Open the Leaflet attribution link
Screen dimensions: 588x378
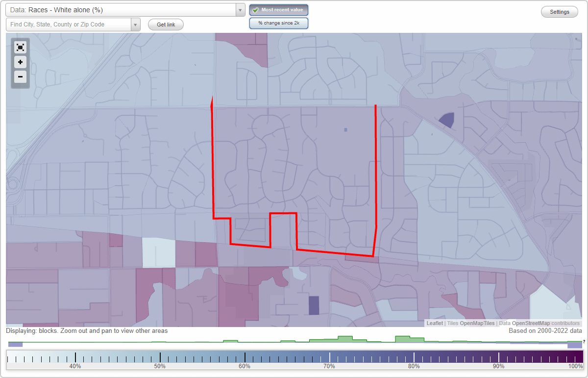pyautogui.click(x=434, y=324)
